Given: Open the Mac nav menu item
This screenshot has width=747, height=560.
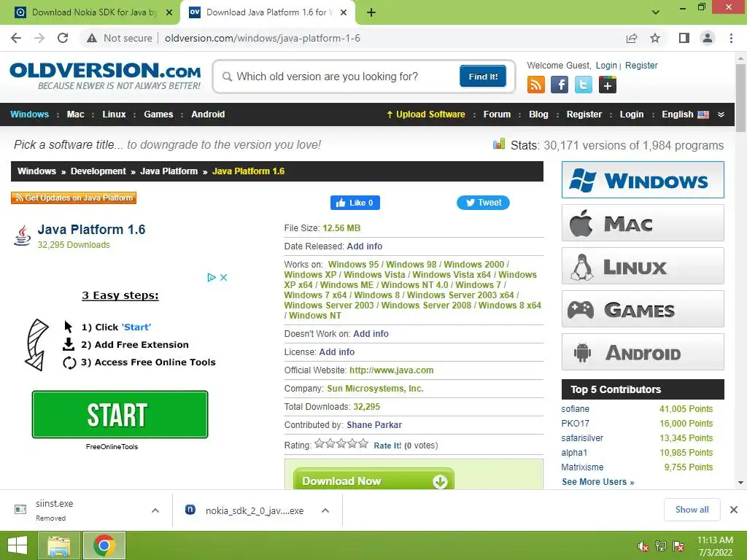Looking at the screenshot, I should pyautogui.click(x=75, y=114).
